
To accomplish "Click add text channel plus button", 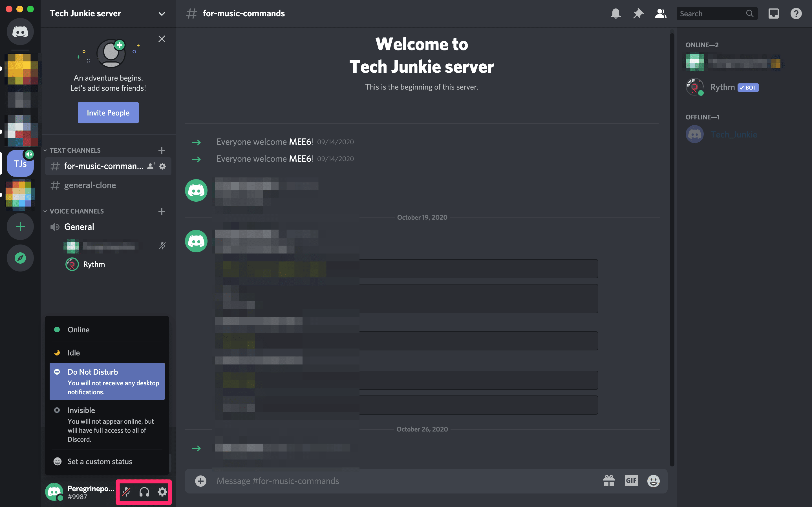I will pyautogui.click(x=162, y=150).
